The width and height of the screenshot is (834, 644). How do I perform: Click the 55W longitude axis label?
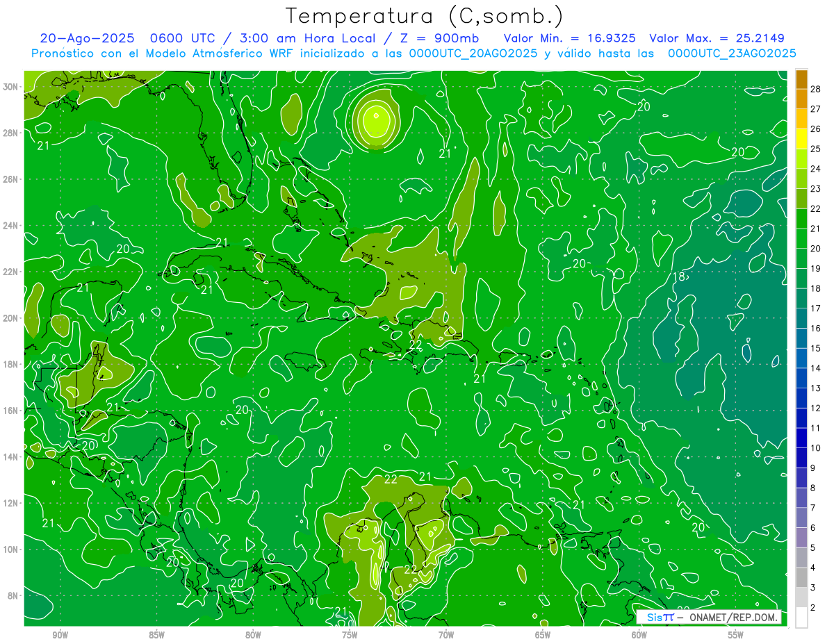[x=736, y=635]
